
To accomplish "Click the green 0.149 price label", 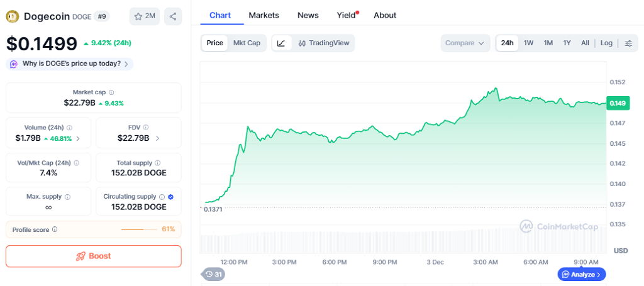I will pos(618,104).
